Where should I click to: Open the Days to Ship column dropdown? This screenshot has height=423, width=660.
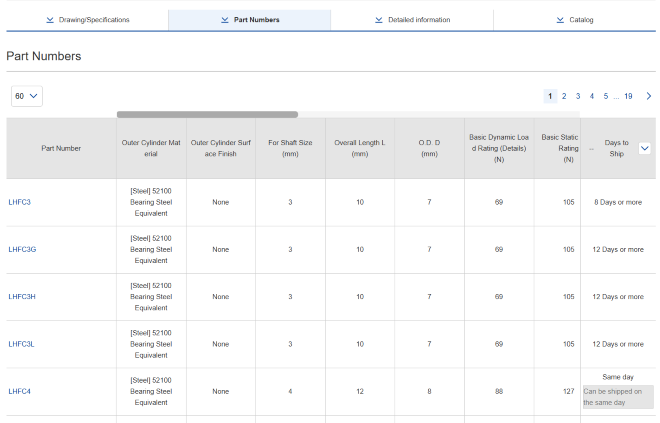coord(644,148)
